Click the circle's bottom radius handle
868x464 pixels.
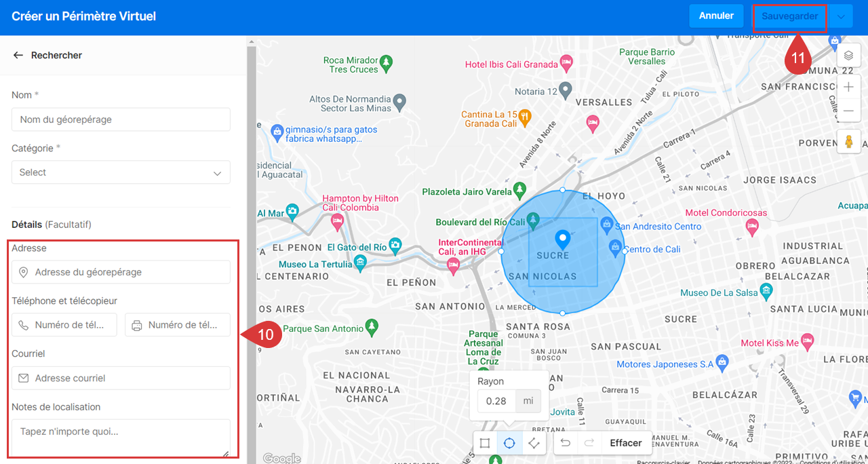pos(562,313)
